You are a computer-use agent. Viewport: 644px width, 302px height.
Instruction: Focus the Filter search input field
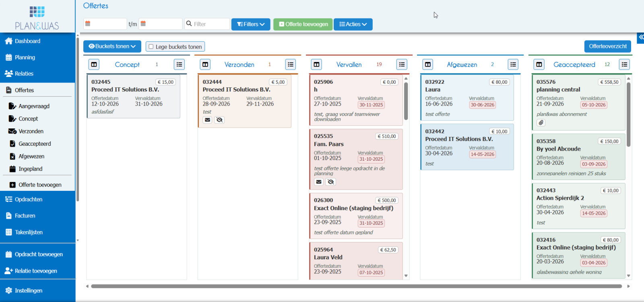coord(207,24)
